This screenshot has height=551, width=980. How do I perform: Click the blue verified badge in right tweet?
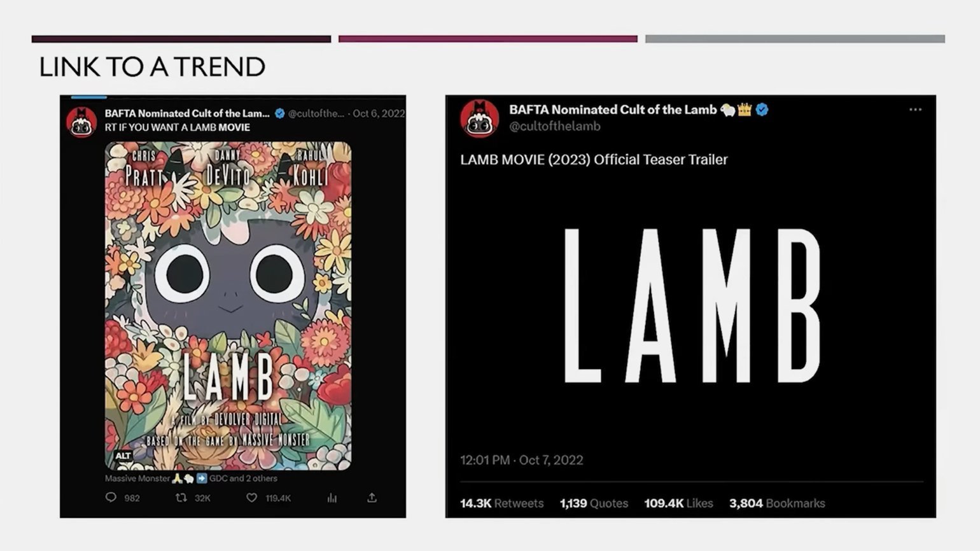[762, 109]
